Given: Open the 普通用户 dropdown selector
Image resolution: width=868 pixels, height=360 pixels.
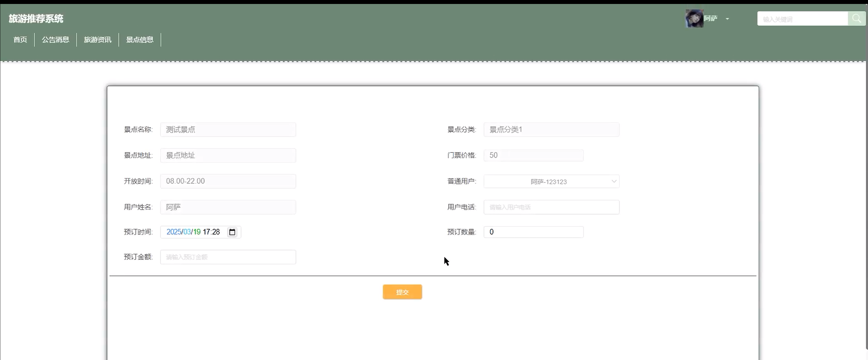Looking at the screenshot, I should point(551,181).
